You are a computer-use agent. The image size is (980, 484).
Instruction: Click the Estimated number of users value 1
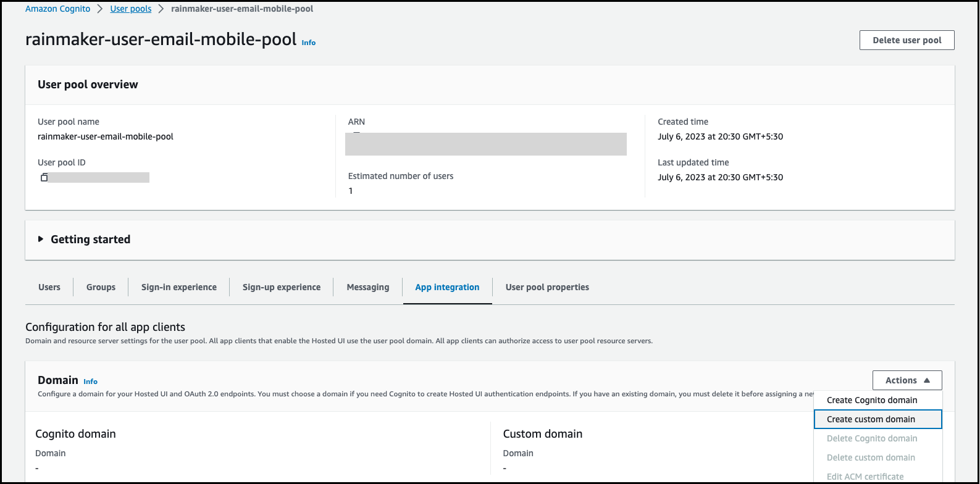[351, 191]
